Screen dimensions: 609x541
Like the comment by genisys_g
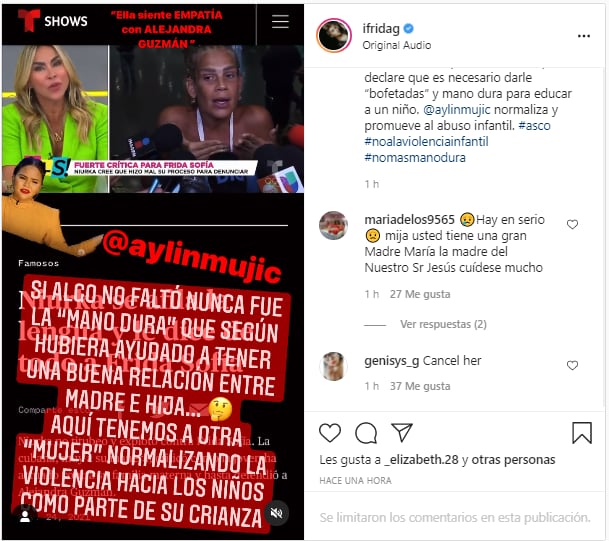tap(572, 365)
